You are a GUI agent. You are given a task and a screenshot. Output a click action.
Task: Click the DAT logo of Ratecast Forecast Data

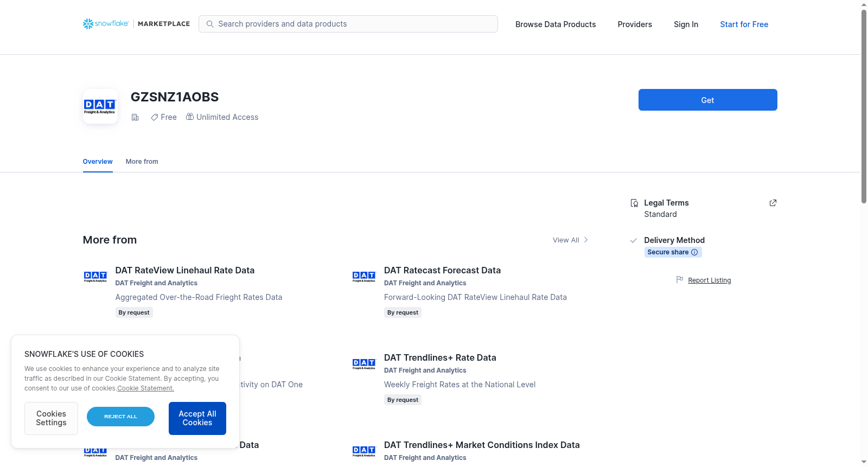[364, 277]
